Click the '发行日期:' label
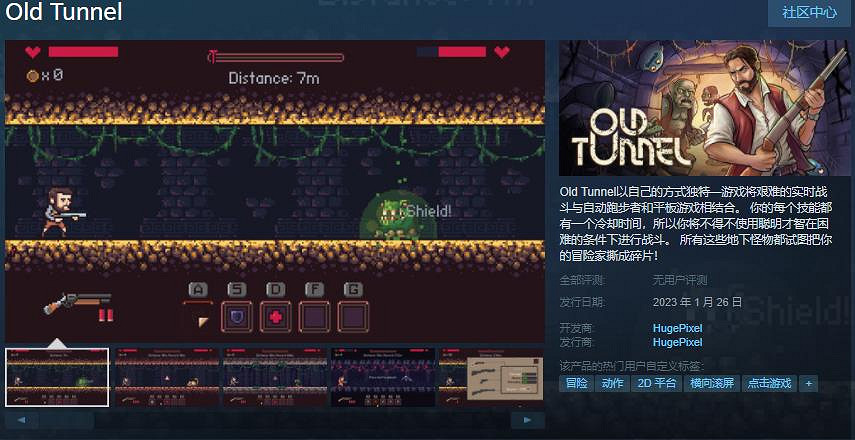Viewport: 855px width, 440px height. 582,302
